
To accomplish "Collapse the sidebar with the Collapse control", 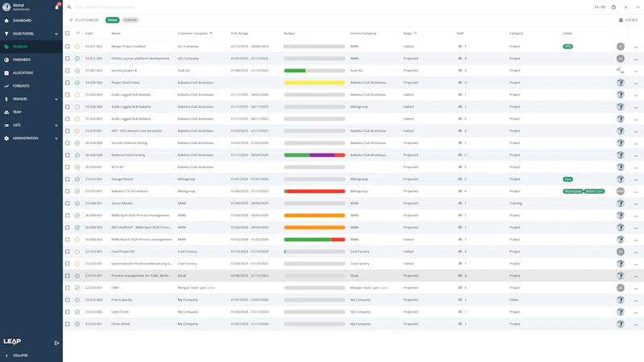I will point(16,356).
